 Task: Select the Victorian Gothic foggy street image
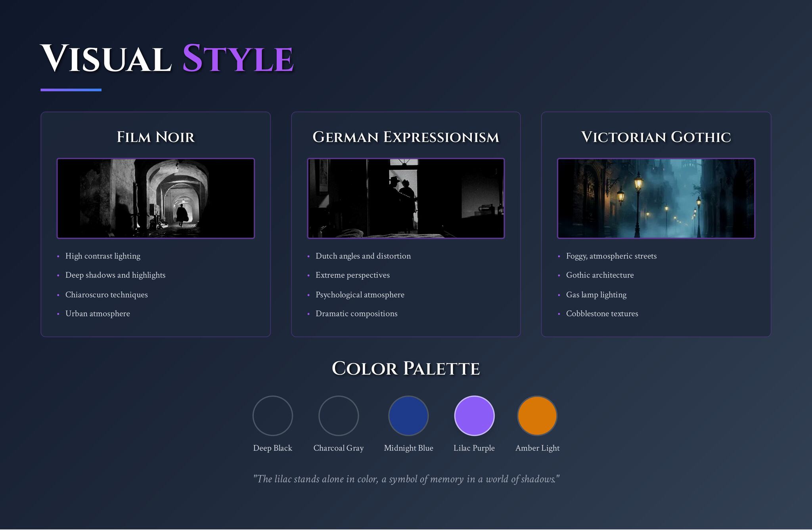(x=656, y=198)
